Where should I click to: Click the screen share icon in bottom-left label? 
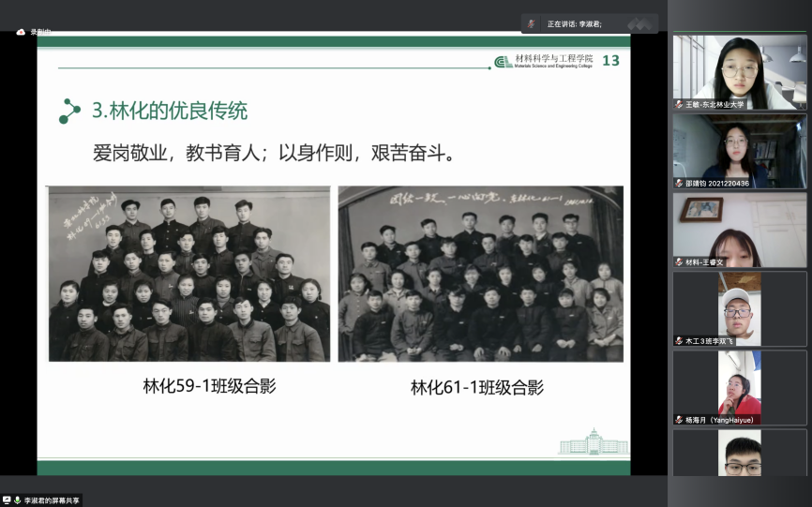[7, 500]
